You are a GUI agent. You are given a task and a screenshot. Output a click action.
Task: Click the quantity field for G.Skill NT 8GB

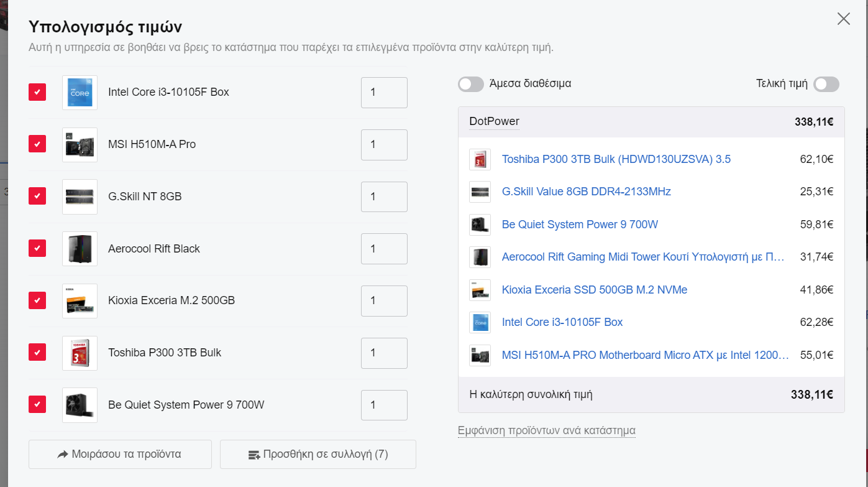(x=384, y=197)
